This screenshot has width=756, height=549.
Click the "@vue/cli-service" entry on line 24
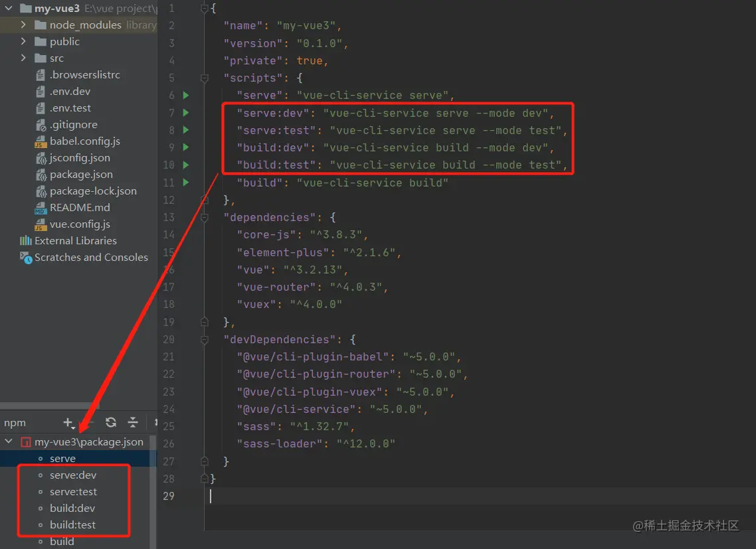click(x=296, y=409)
